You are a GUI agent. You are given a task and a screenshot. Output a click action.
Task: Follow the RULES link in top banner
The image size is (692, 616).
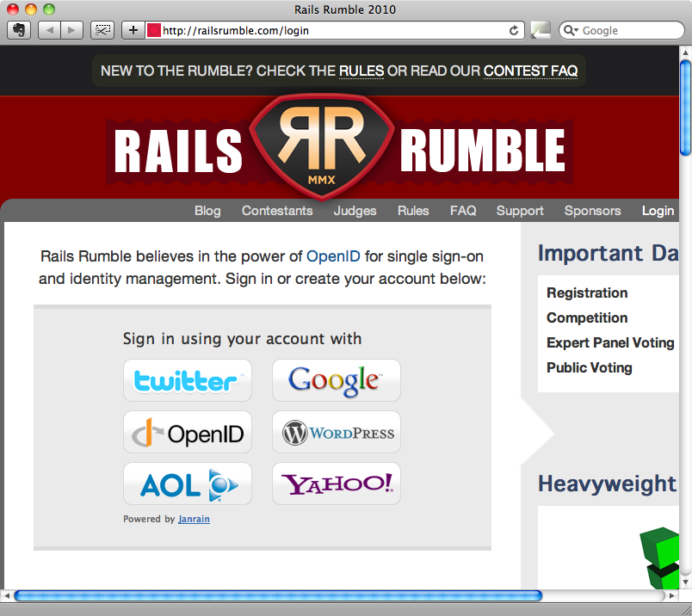[361, 71]
